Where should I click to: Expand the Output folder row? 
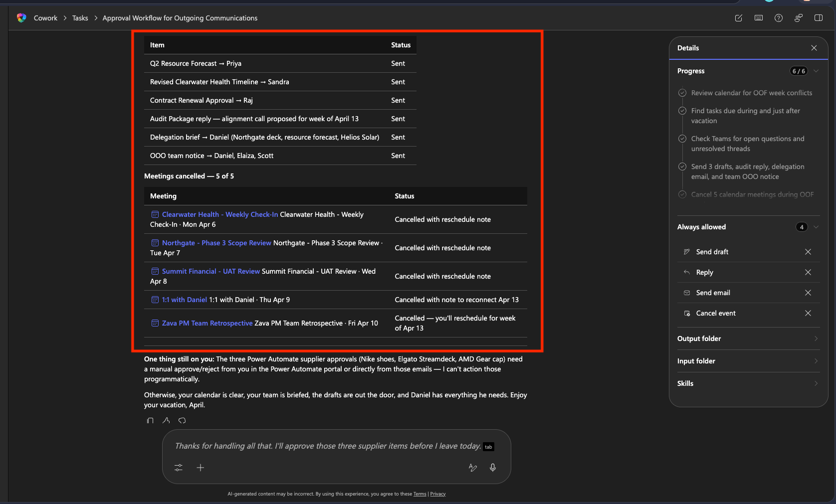click(816, 338)
